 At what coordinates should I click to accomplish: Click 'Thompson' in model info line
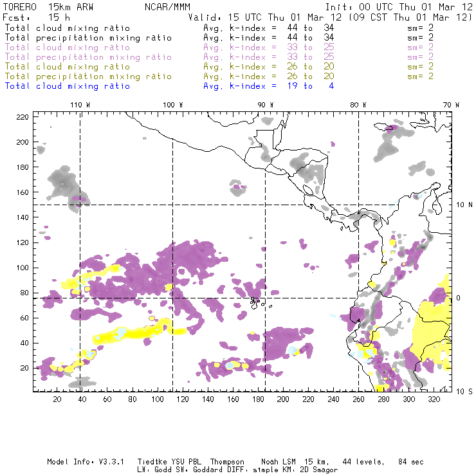(227, 462)
